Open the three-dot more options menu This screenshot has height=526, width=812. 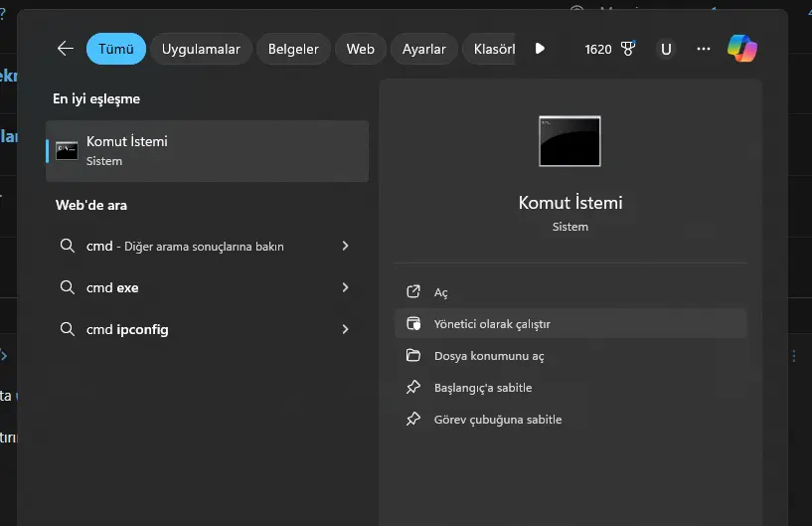pos(704,49)
